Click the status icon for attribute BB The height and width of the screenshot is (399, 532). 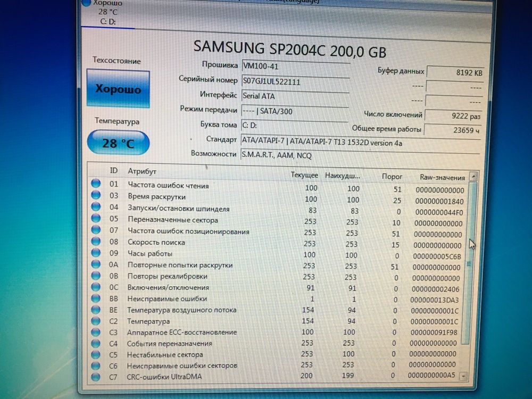point(96,298)
